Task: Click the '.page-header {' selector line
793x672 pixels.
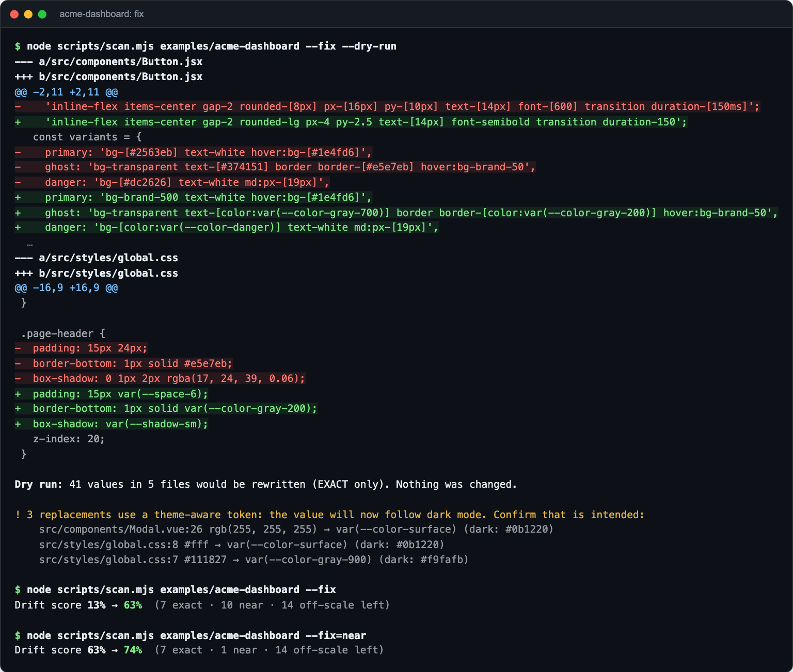Action: click(63, 333)
